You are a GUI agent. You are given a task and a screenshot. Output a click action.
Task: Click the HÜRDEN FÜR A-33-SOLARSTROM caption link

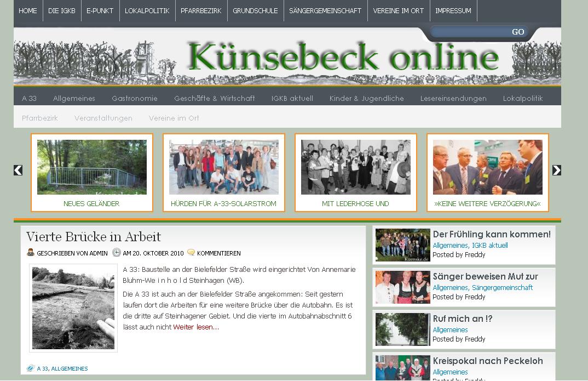pyautogui.click(x=223, y=203)
